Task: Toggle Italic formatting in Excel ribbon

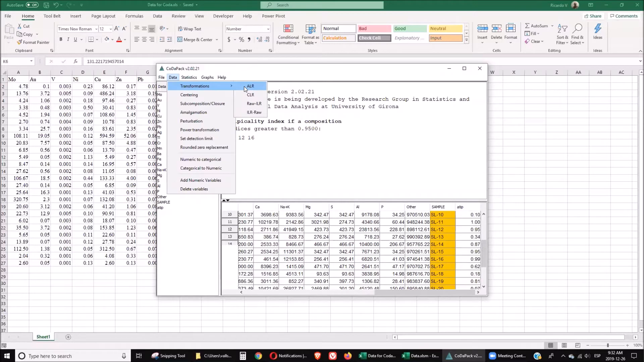Action: click(68, 39)
